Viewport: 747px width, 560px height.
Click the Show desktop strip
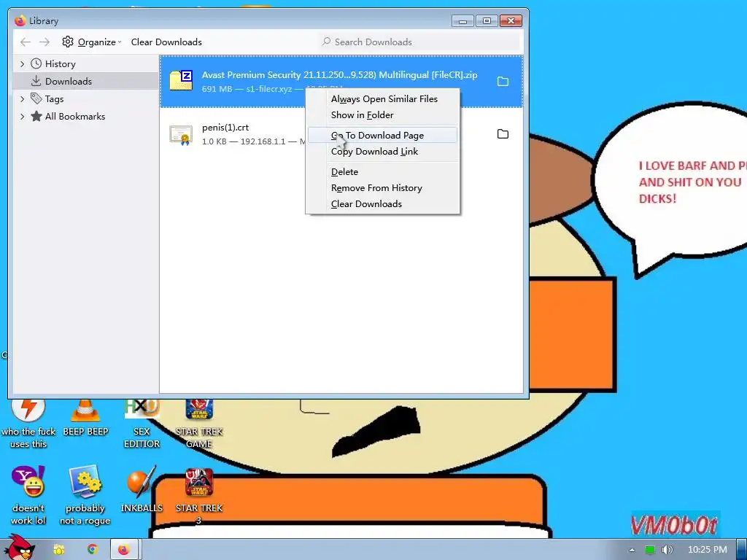pyautogui.click(x=741, y=550)
